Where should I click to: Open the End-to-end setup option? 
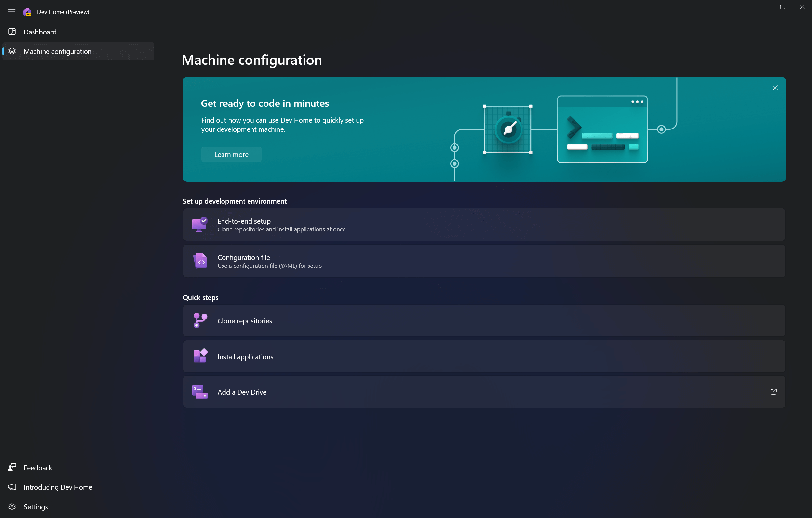pos(484,225)
